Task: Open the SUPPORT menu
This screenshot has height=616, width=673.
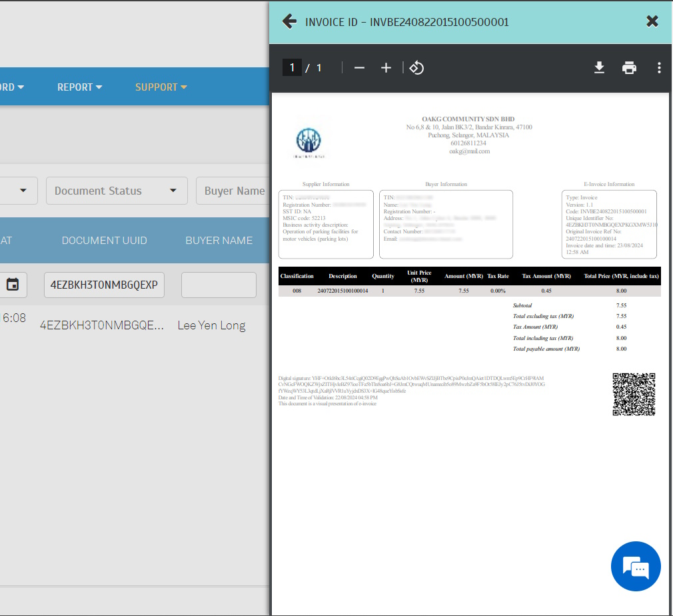Action: click(x=161, y=87)
